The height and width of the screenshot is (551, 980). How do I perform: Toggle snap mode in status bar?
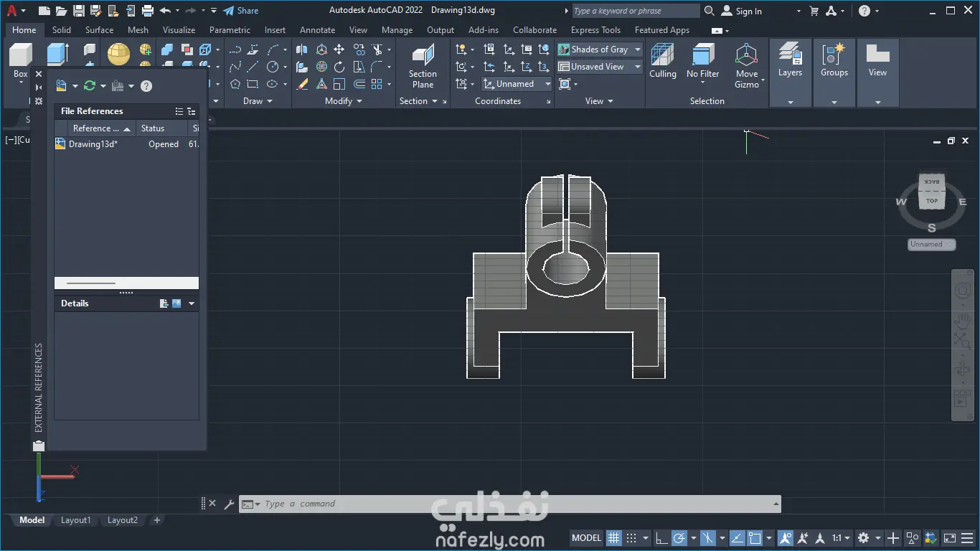(x=631, y=538)
